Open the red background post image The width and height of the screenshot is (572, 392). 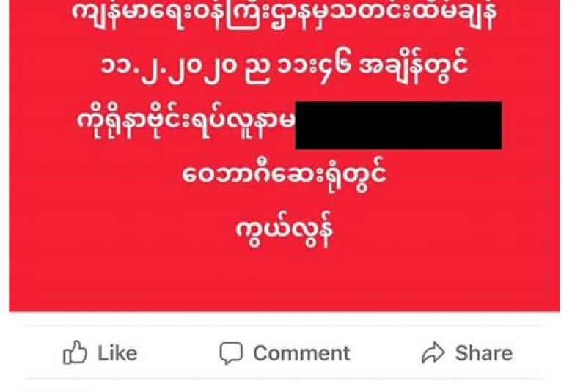tap(285, 156)
